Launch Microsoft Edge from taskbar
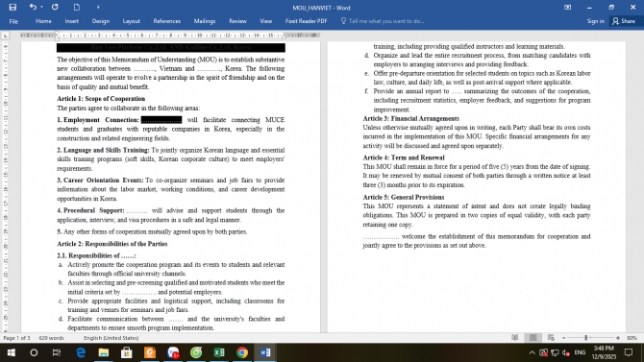 81,352
